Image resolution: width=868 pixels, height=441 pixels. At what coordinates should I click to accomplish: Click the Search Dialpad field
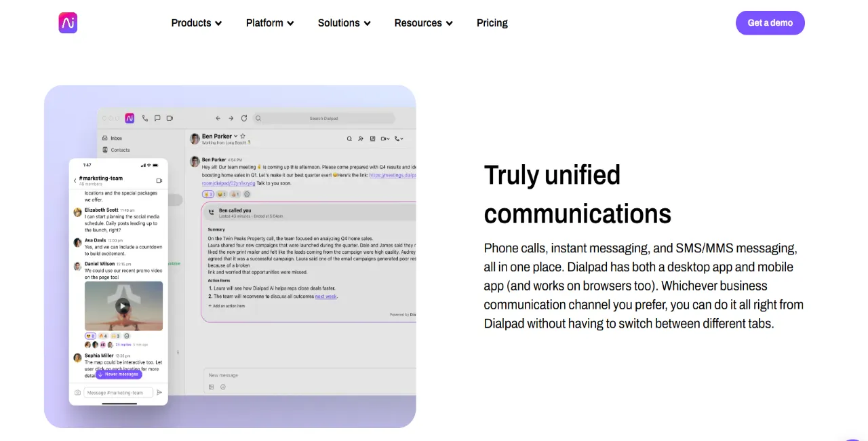323,118
